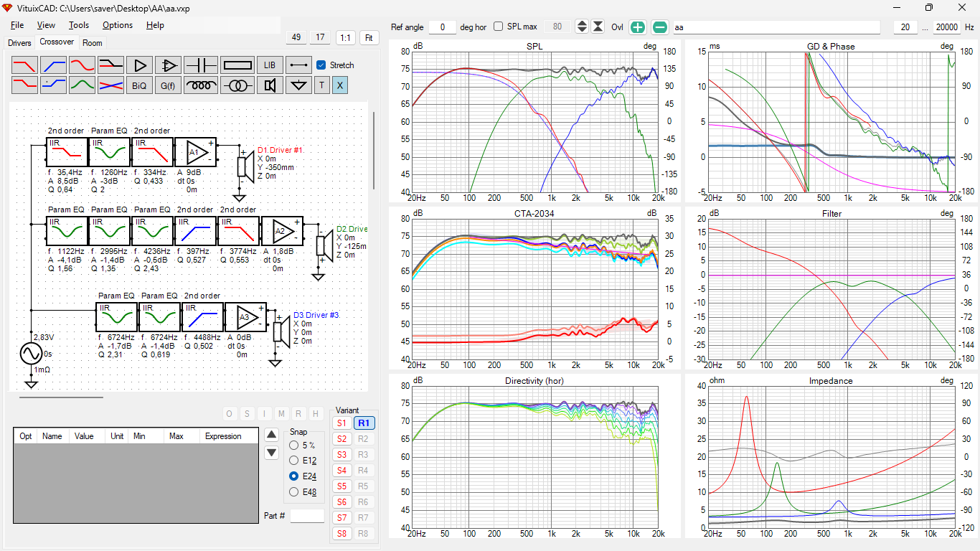Click the schematic horizontal scrollbar
This screenshot has width=980, height=551.
61,397
